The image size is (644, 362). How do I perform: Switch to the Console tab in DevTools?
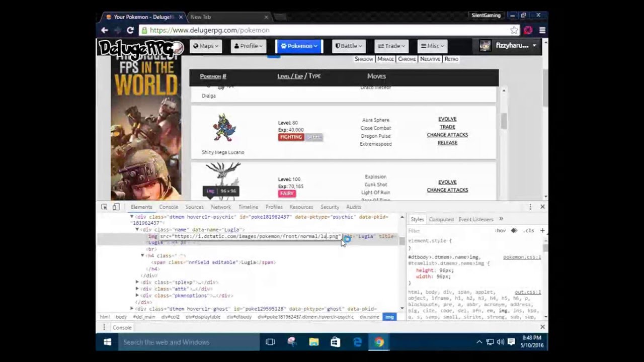pos(169,207)
